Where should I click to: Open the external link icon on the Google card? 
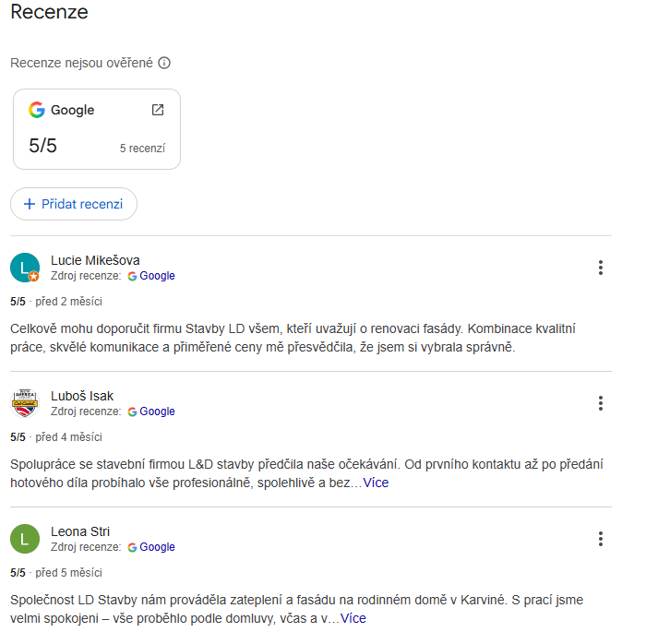pyautogui.click(x=158, y=110)
